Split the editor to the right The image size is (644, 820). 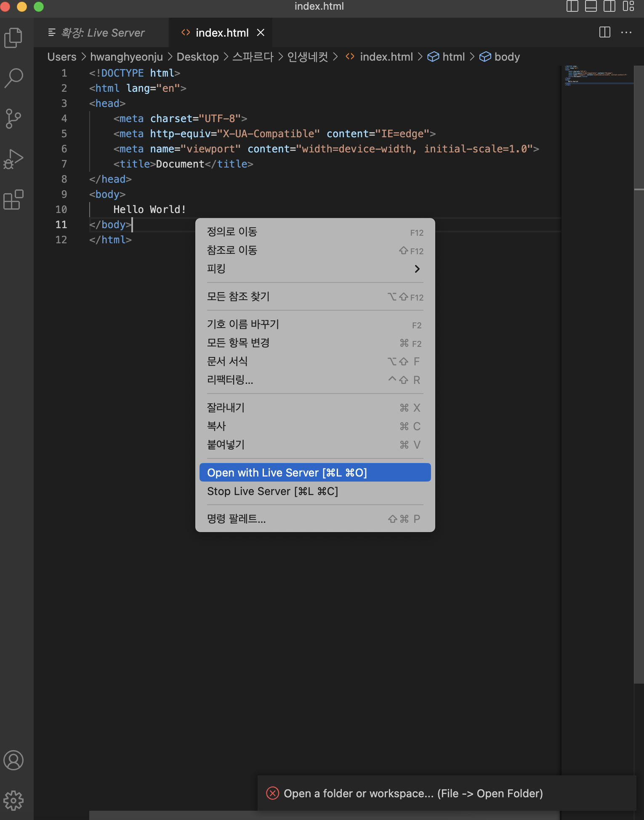click(605, 32)
